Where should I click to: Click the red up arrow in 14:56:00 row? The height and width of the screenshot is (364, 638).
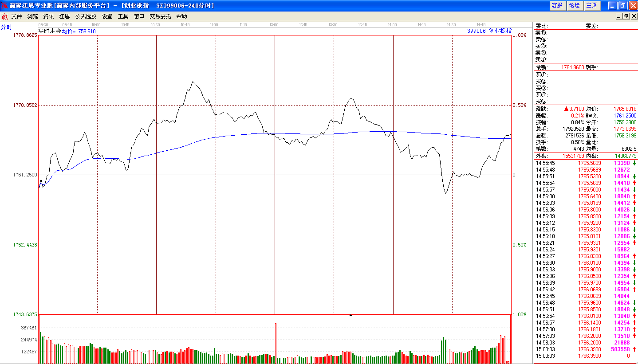[x=634, y=196]
